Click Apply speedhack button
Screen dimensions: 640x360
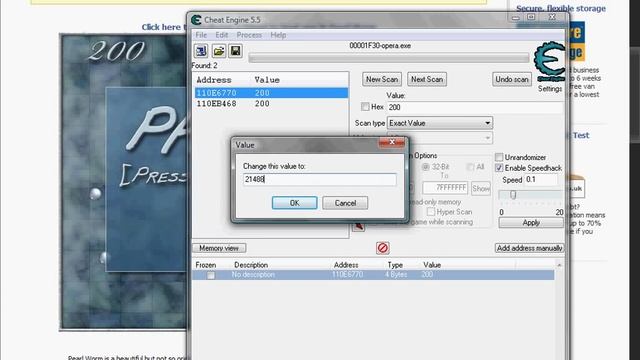tap(531, 222)
